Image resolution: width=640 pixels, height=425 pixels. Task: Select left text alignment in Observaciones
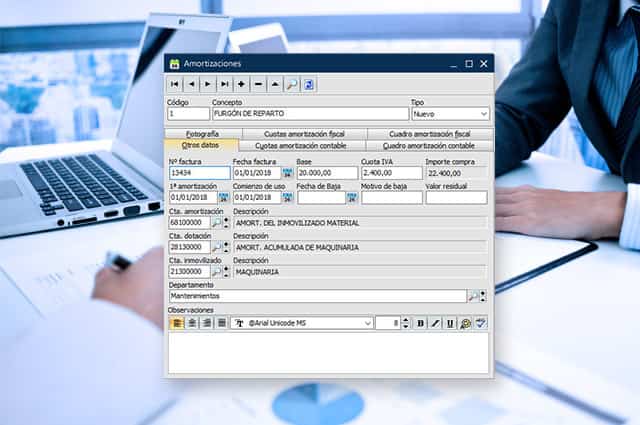(x=177, y=323)
